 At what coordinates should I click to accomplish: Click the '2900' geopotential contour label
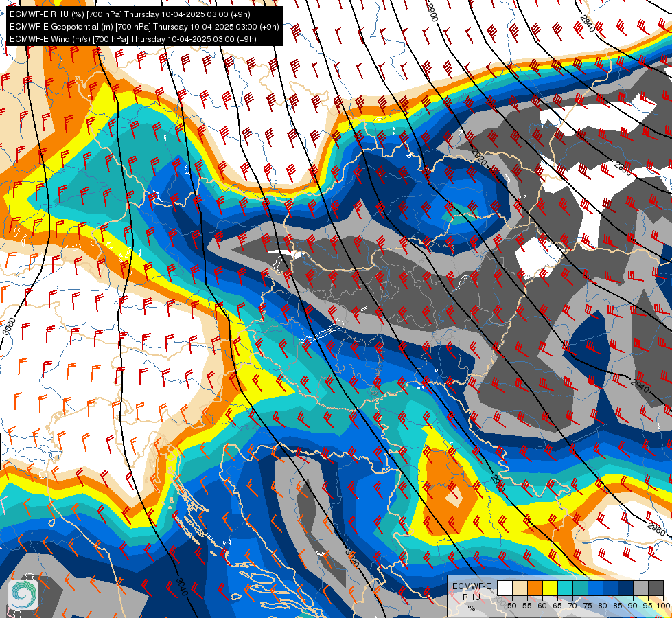[x=433, y=13]
